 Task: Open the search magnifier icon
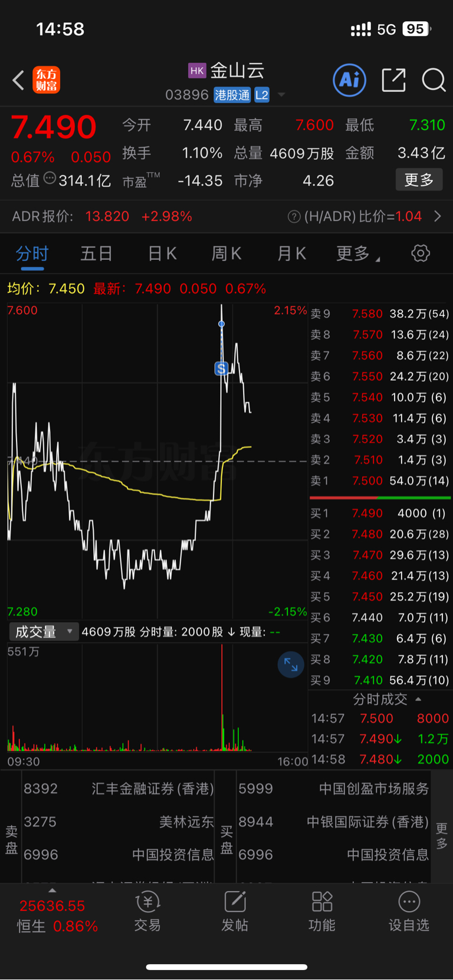[x=434, y=80]
